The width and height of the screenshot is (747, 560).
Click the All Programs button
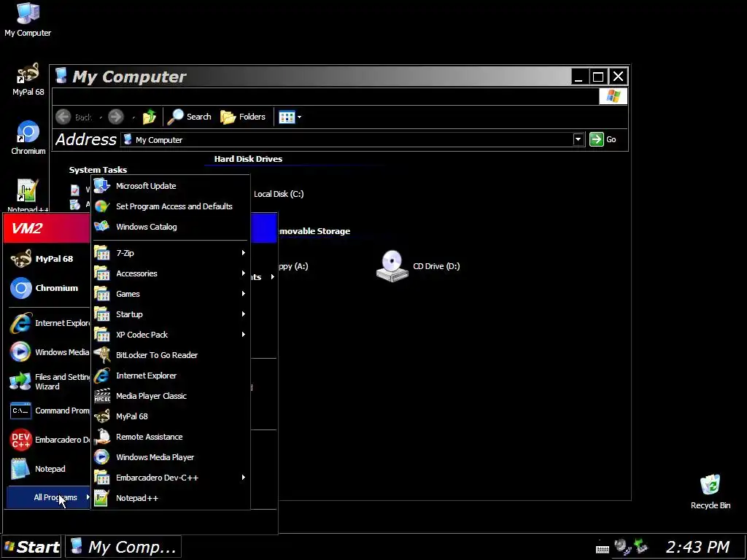click(49, 497)
